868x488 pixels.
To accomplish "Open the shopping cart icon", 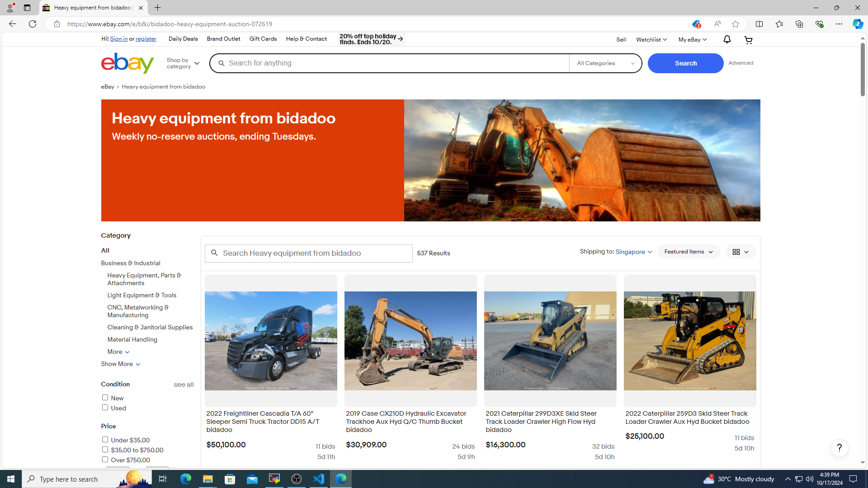I will point(748,40).
